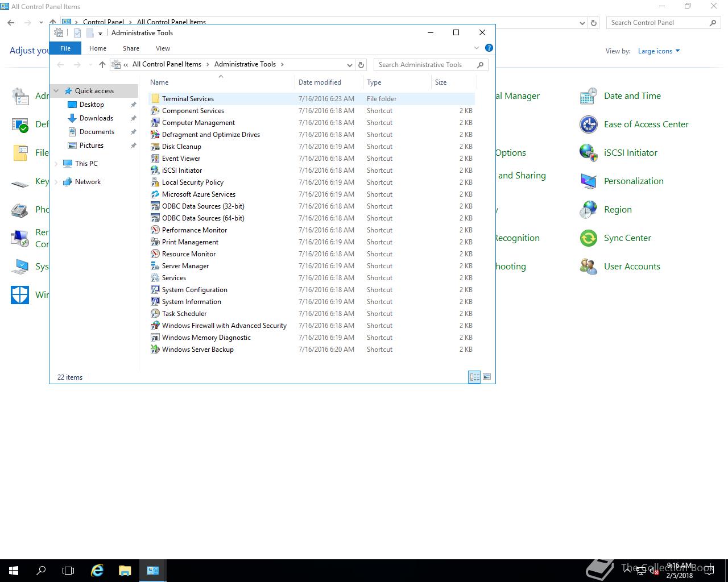Select Downloads in Quick access
Viewport: 728px width, 582px height.
tap(96, 118)
